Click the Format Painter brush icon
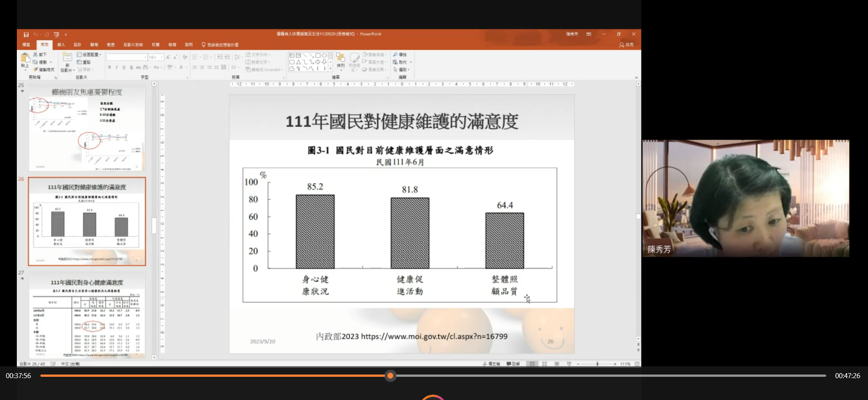 (35, 70)
